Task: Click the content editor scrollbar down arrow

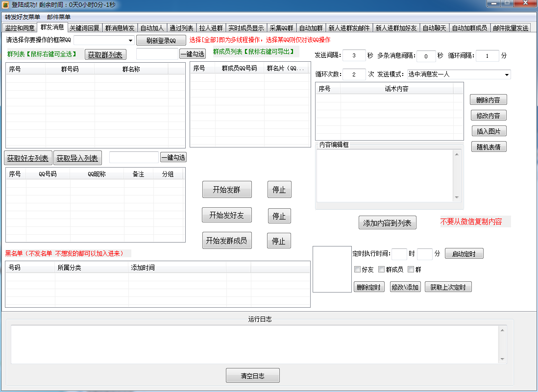Action: click(457, 197)
